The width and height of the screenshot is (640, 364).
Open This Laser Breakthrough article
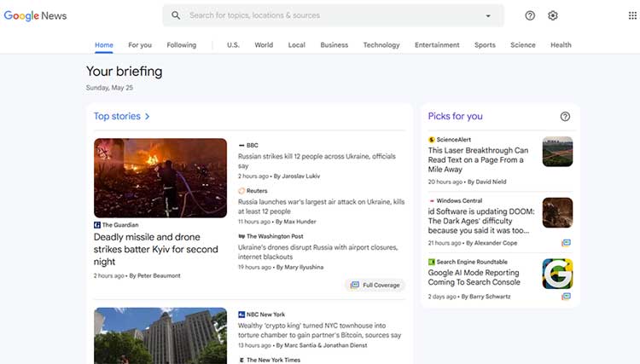click(x=478, y=159)
